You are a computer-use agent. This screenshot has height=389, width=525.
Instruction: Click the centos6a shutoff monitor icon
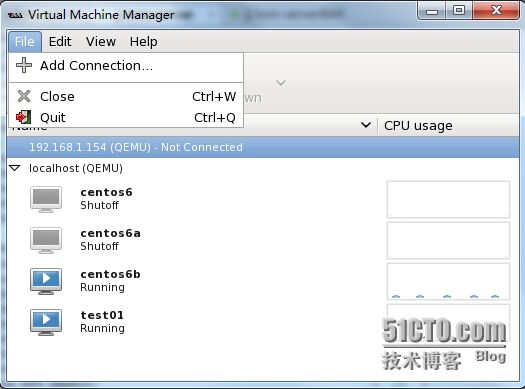coord(46,240)
